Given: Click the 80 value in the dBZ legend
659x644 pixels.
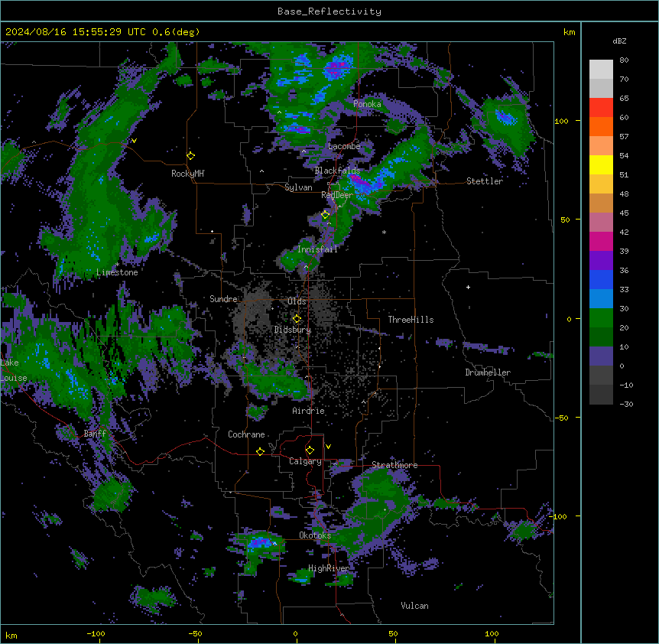Looking at the screenshot, I should coord(624,60).
